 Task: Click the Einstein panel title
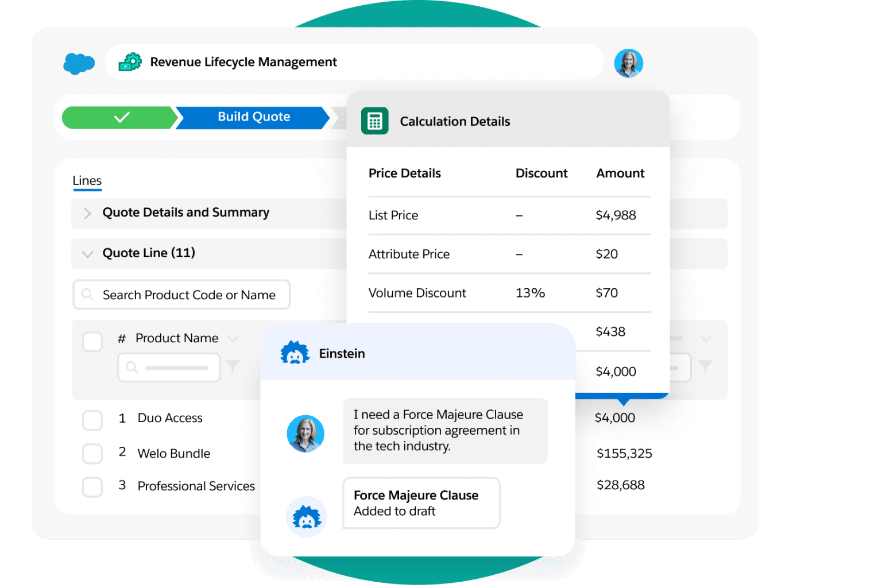342,354
